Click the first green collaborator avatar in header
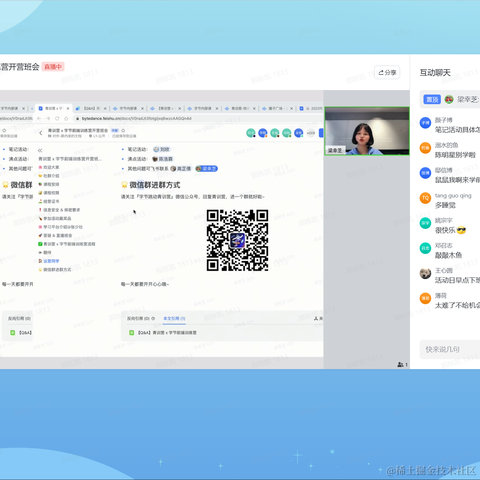The image size is (480, 480). click(251, 133)
